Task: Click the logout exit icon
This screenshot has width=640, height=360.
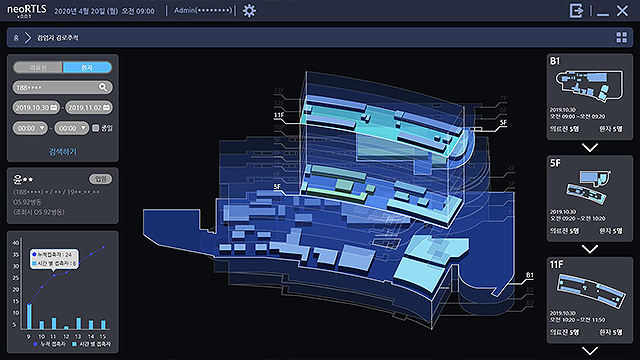Action: pyautogui.click(x=576, y=11)
